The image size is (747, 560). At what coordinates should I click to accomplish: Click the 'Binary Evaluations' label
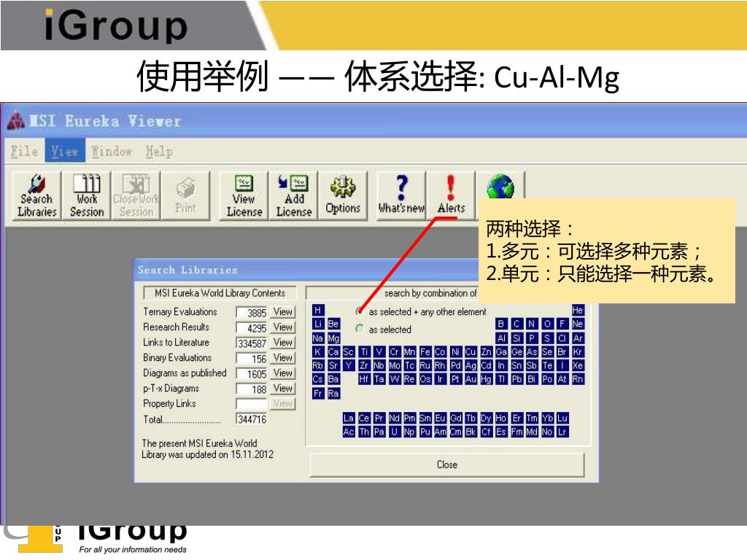click(177, 357)
